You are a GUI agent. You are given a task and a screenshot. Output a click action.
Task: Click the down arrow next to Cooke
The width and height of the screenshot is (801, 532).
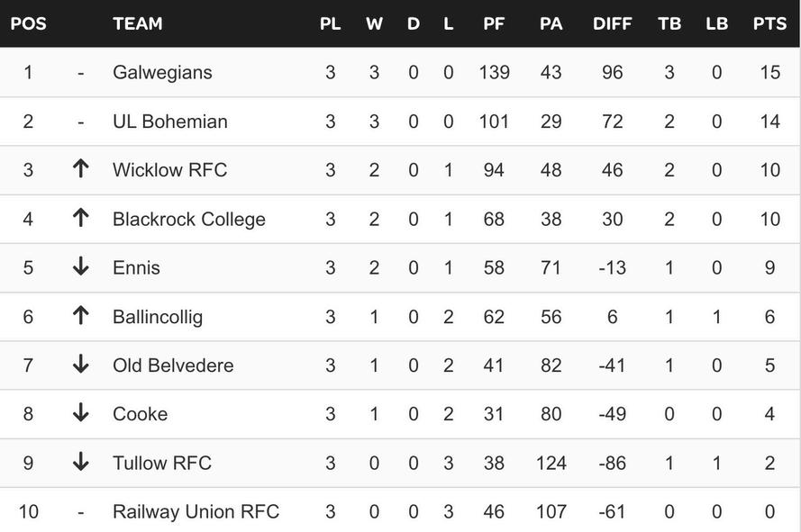(81, 412)
